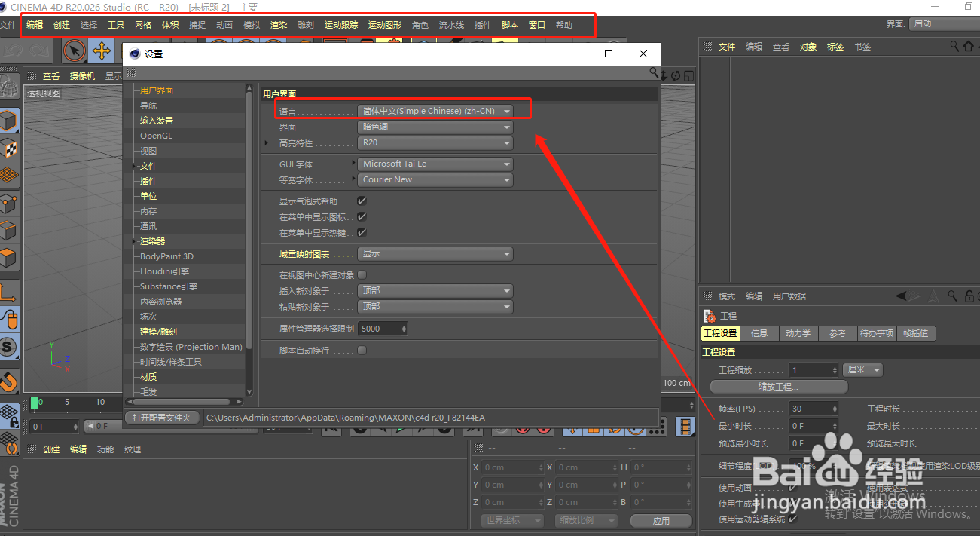Activate Texture mode checkered cube icon

tap(8, 149)
